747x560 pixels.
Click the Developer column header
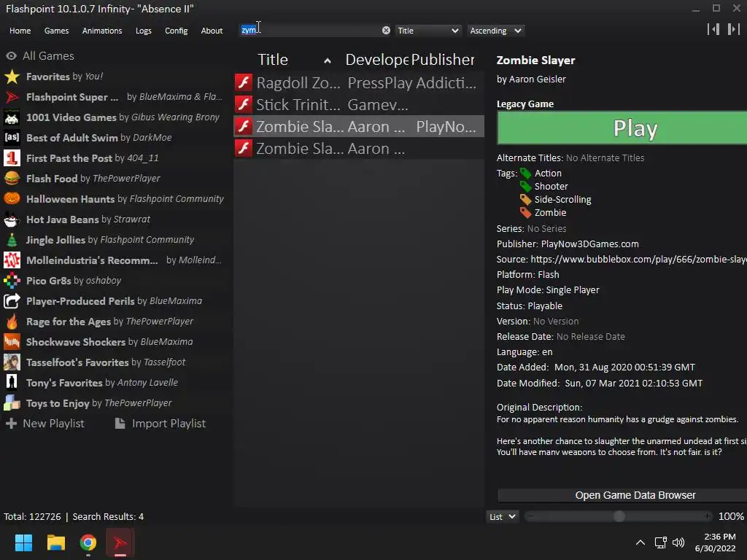point(376,60)
